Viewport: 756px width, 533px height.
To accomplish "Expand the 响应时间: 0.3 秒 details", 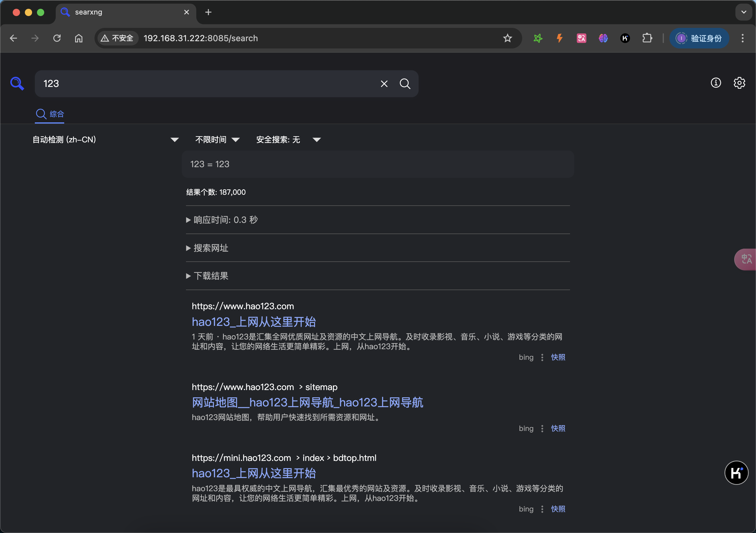I will pyautogui.click(x=222, y=220).
